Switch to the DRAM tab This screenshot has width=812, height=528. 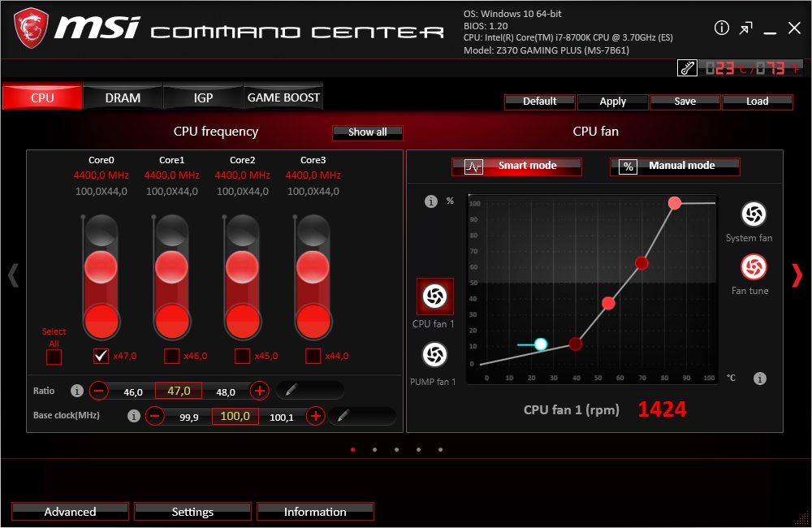coord(123,97)
